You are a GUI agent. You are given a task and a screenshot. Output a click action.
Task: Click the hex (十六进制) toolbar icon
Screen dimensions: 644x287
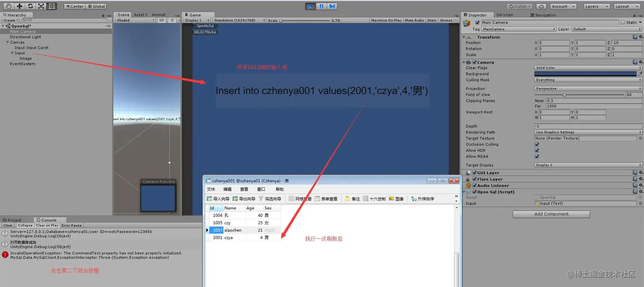(x=374, y=199)
